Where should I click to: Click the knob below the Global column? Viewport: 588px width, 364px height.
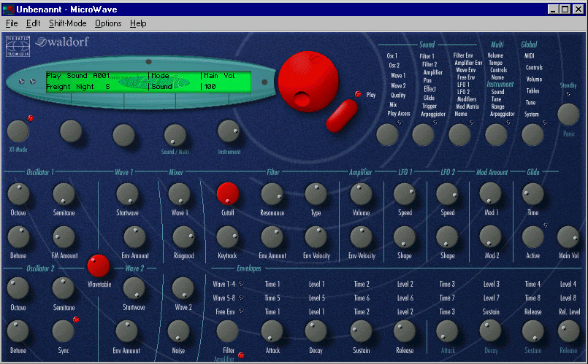coord(532,135)
